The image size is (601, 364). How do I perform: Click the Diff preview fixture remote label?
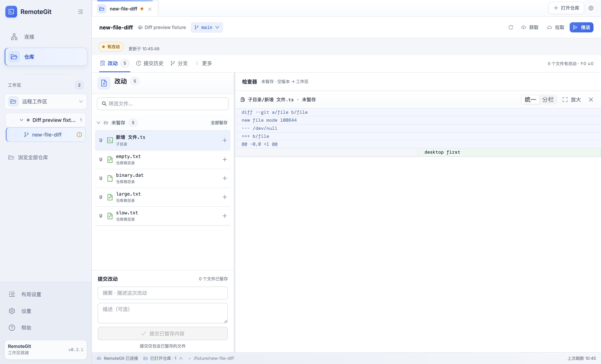162,27
